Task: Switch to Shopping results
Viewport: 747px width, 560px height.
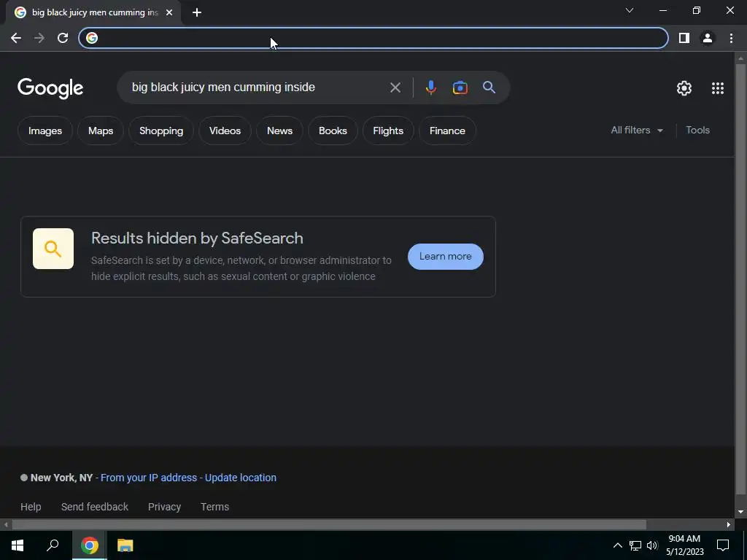Action: point(161,131)
